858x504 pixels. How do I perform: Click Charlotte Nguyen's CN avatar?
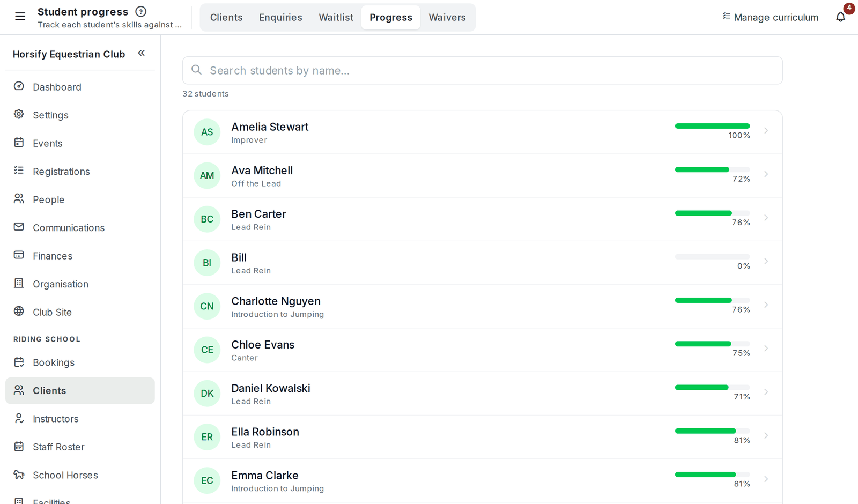coord(207,306)
